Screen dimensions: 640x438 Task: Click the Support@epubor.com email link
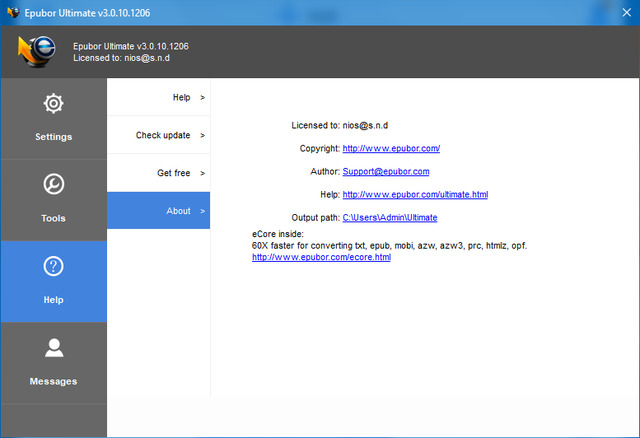(385, 171)
